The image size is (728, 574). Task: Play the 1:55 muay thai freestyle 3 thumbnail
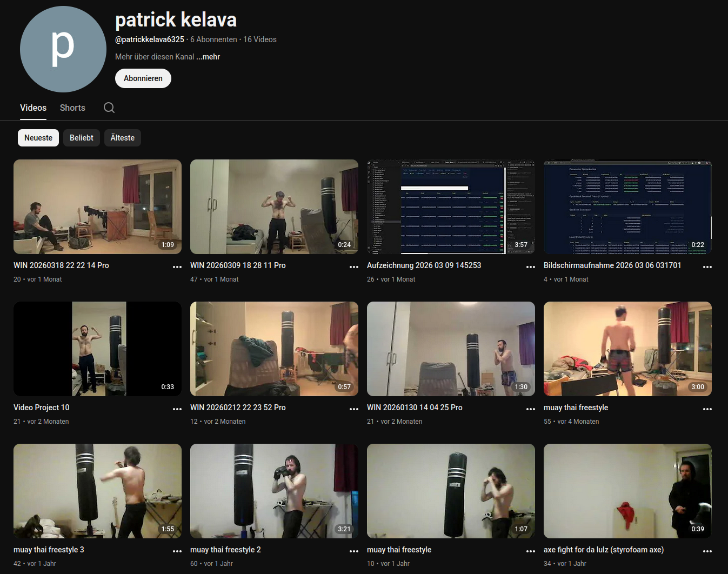pos(97,491)
